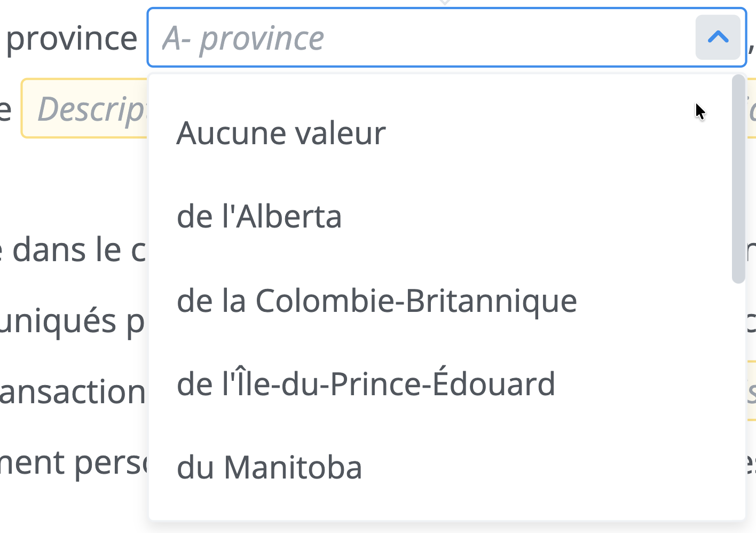The height and width of the screenshot is (533, 756).
Task: Click the "uniqués" text fragment on the left
Action: 58,321
